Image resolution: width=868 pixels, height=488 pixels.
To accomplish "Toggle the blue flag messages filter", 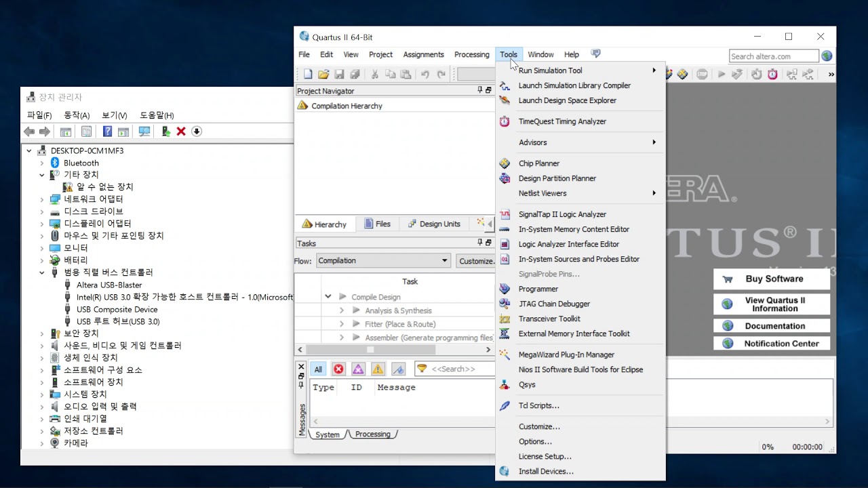I will coord(398,369).
